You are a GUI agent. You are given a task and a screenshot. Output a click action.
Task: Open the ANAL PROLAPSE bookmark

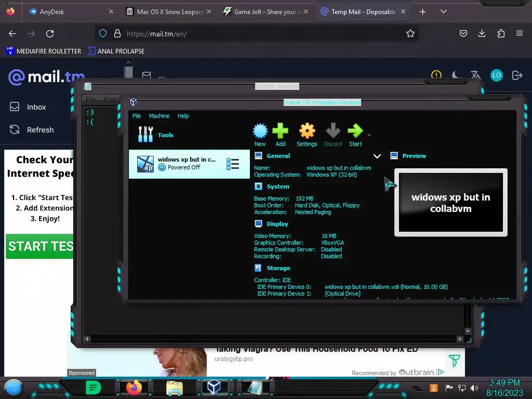pyautogui.click(x=116, y=51)
